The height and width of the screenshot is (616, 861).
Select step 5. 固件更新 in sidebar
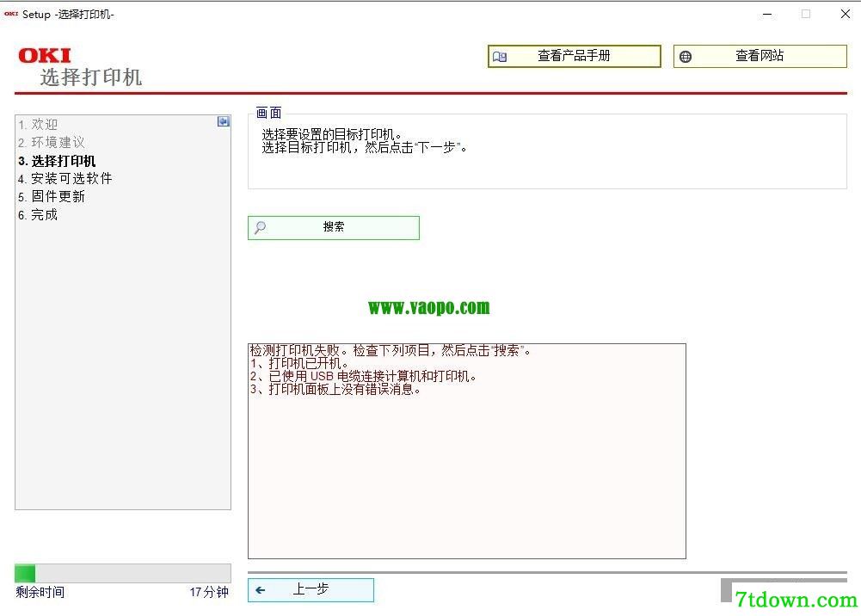pos(51,196)
